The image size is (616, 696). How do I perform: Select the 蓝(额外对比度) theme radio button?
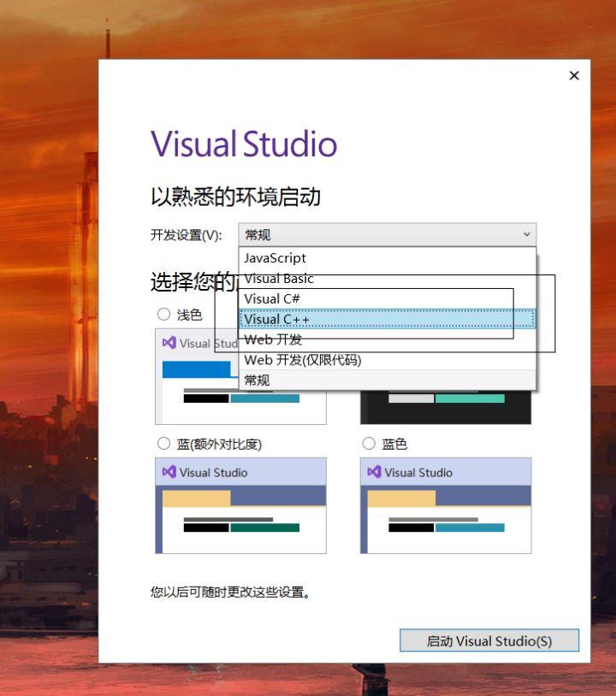click(x=164, y=444)
